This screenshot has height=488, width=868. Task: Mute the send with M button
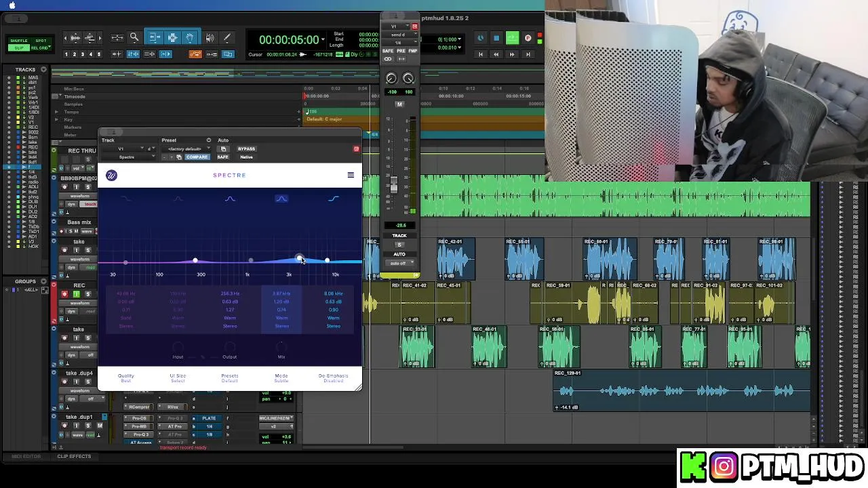(399, 104)
